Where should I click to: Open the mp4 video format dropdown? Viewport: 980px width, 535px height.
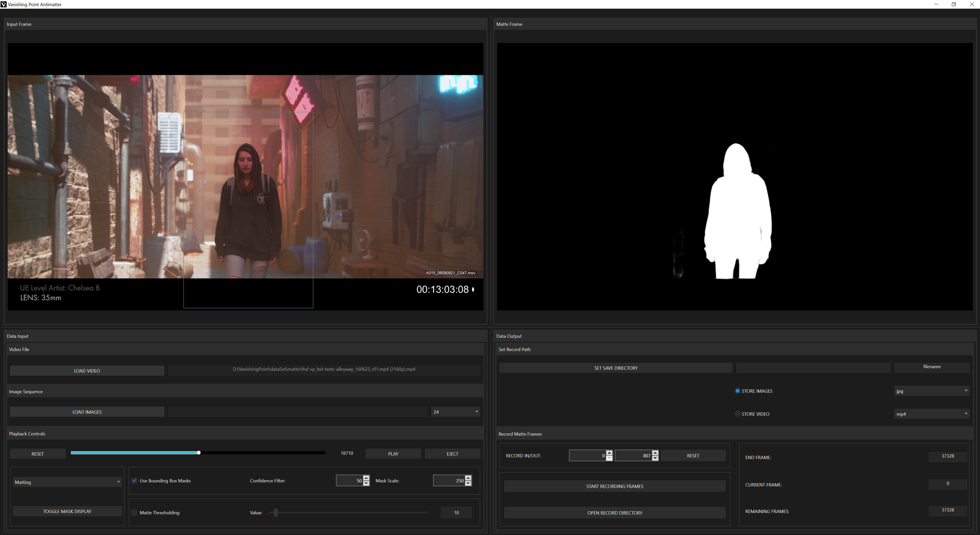point(931,414)
